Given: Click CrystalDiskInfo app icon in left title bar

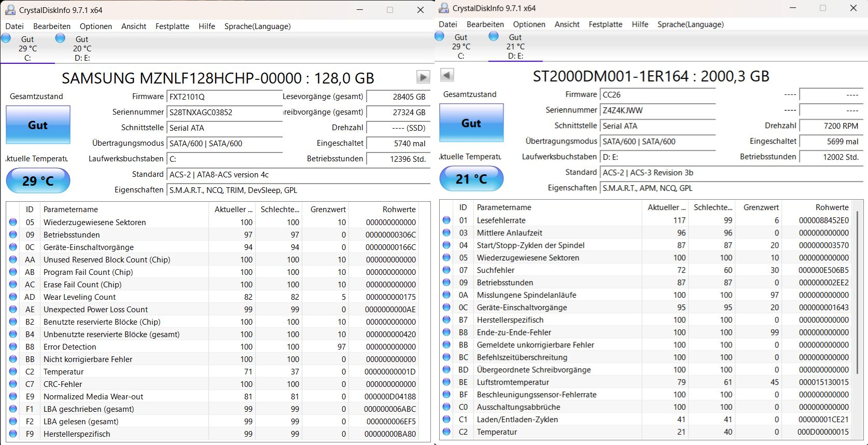Looking at the screenshot, I should [10, 10].
